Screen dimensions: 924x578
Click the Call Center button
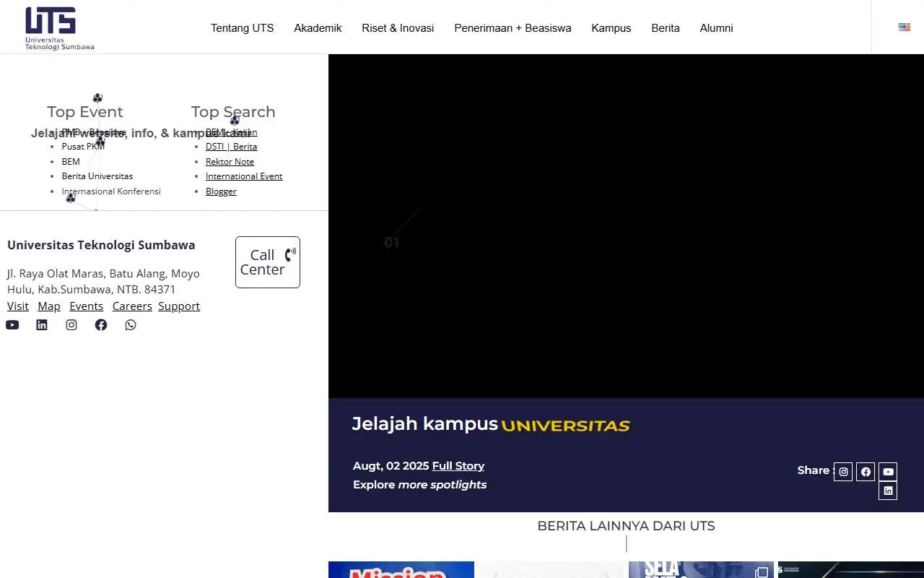click(268, 262)
